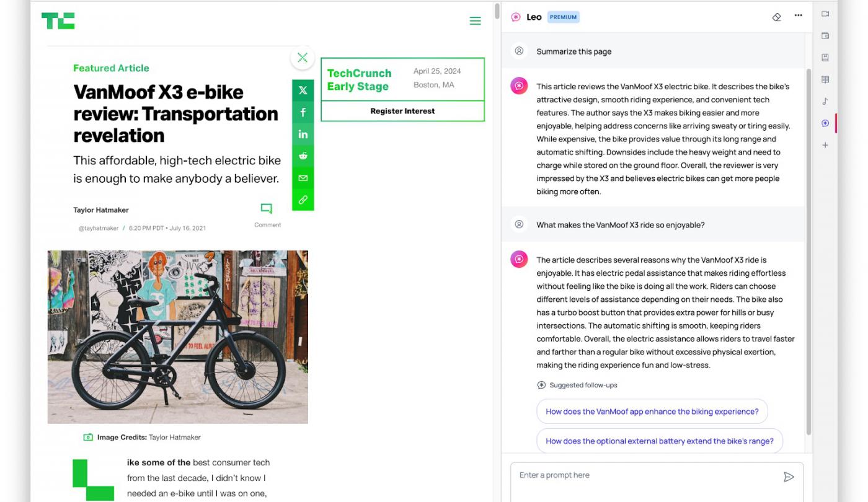Share article on X (Twitter)
The height and width of the screenshot is (502, 868).
(x=303, y=90)
